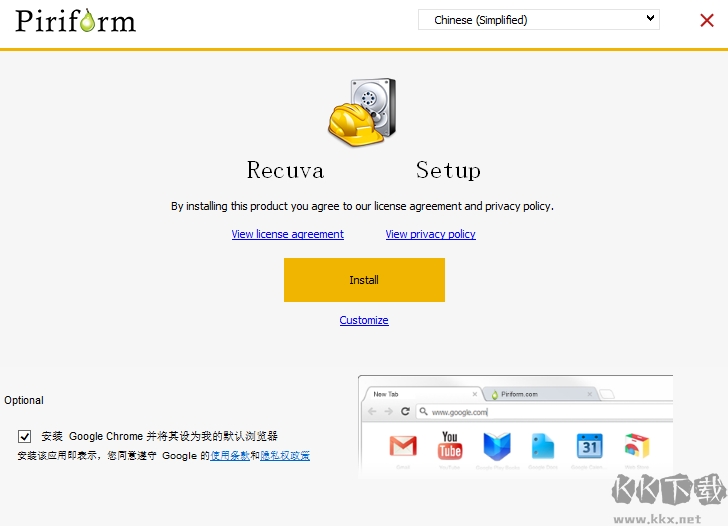The image size is (728, 526).
Task: Click the Recuva hard drive helmet icon
Action: click(x=362, y=112)
